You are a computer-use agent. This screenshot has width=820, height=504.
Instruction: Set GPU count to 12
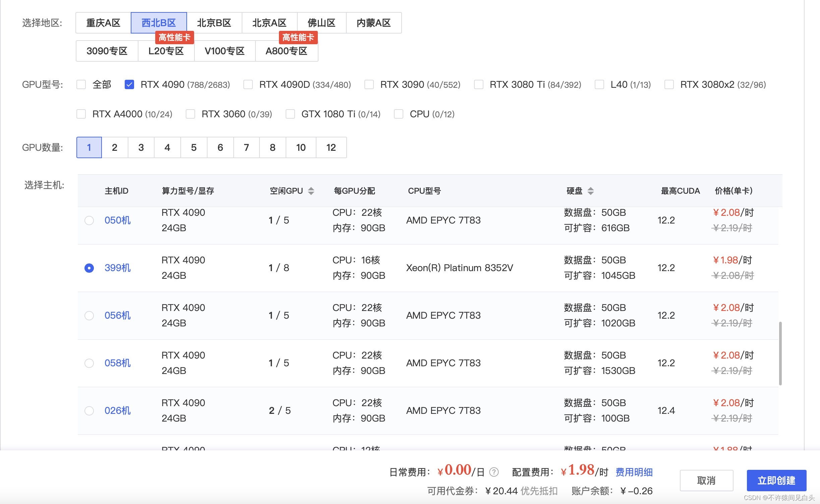331,147
